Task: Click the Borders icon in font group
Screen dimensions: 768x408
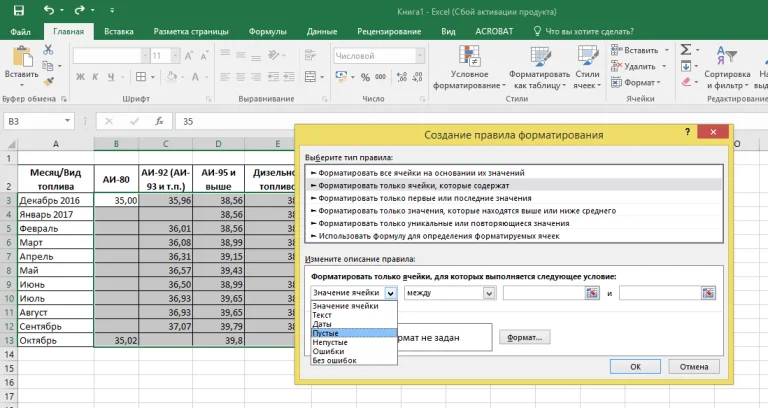Action: click(141, 77)
